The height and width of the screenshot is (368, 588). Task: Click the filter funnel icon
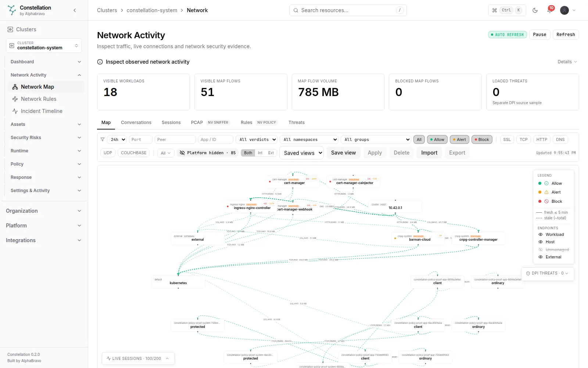pos(103,139)
